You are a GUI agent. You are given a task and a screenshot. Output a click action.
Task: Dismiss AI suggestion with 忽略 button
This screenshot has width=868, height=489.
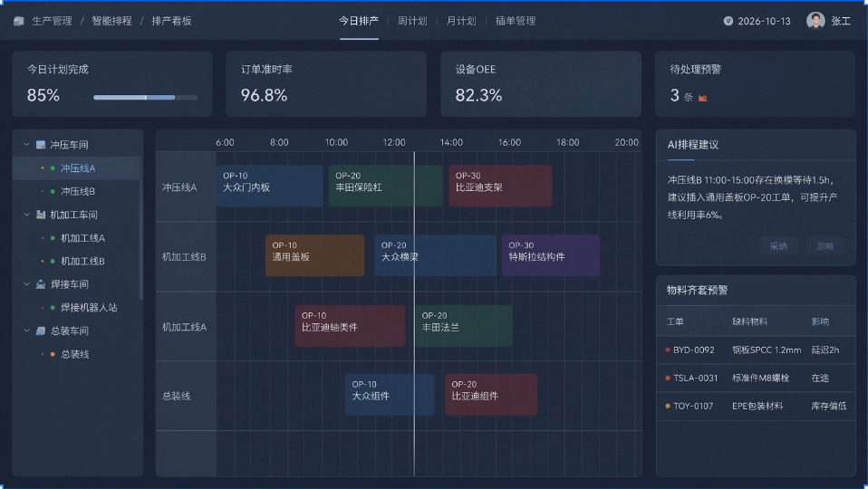coord(825,246)
